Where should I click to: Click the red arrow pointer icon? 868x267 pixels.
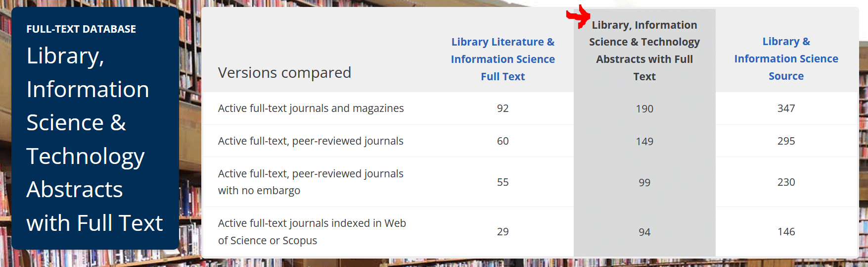[x=579, y=17]
